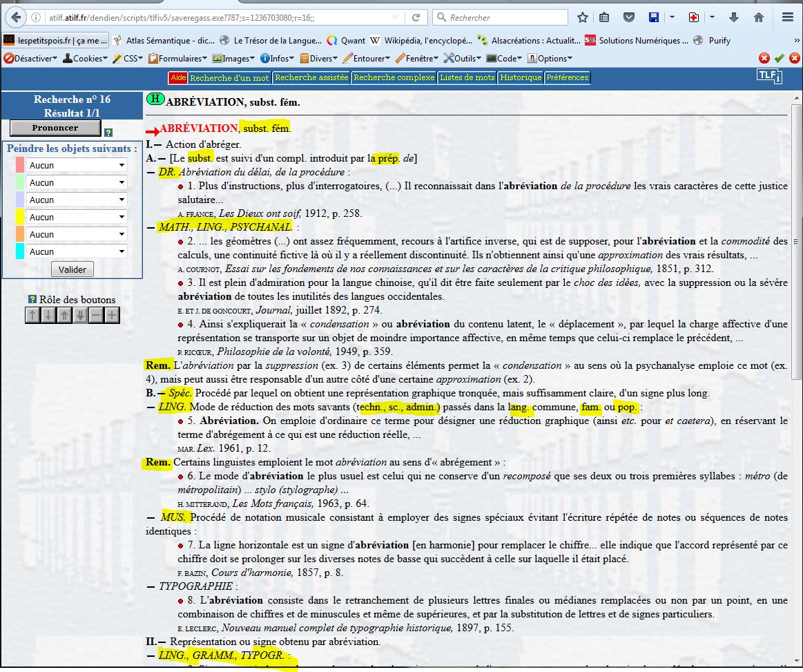
Task: Open the Listes de mots tab
Action: (467, 77)
